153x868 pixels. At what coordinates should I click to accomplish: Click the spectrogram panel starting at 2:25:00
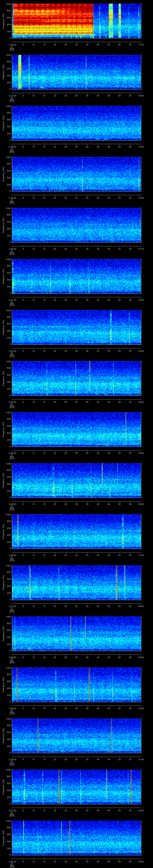click(x=77, y=481)
